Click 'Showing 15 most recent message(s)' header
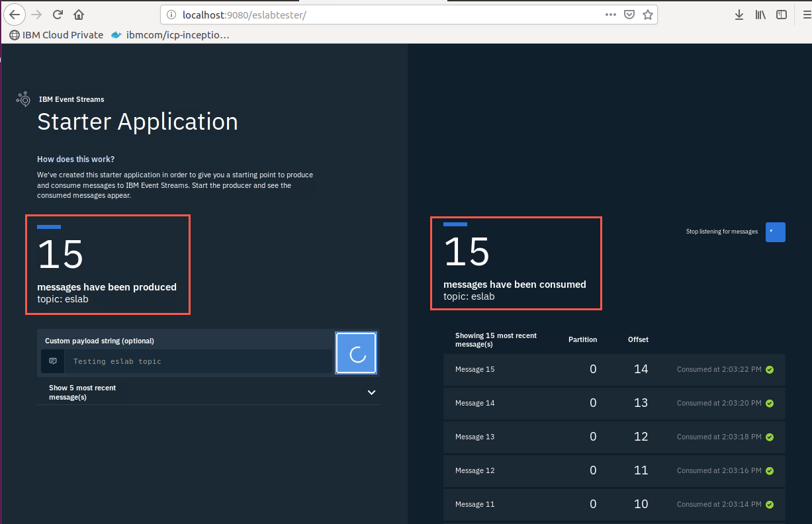This screenshot has width=812, height=524. click(x=496, y=340)
